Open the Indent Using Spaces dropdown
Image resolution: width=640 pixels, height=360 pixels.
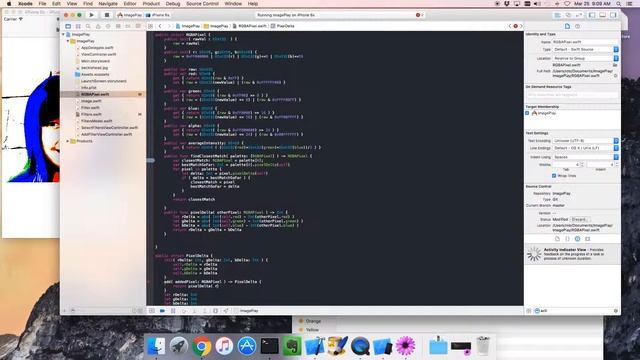coord(585,157)
